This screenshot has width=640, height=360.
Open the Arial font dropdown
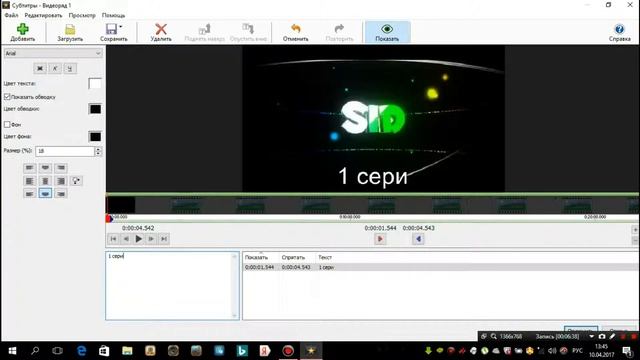pos(53,53)
